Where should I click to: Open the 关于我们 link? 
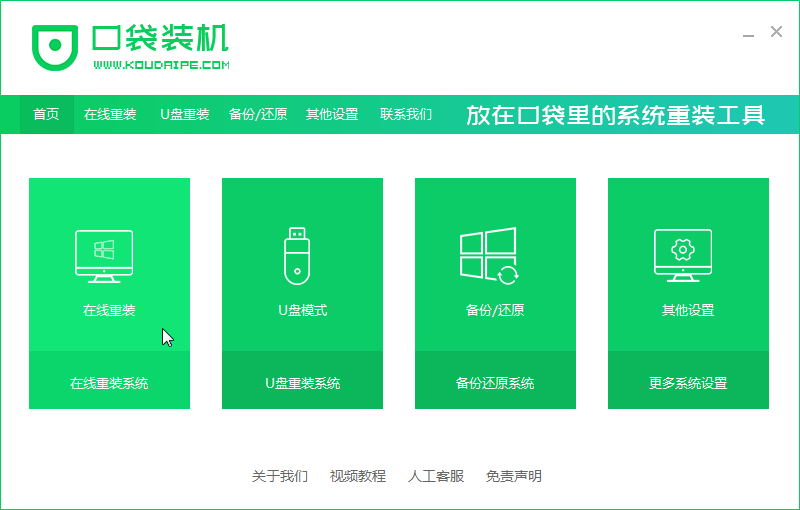click(279, 476)
